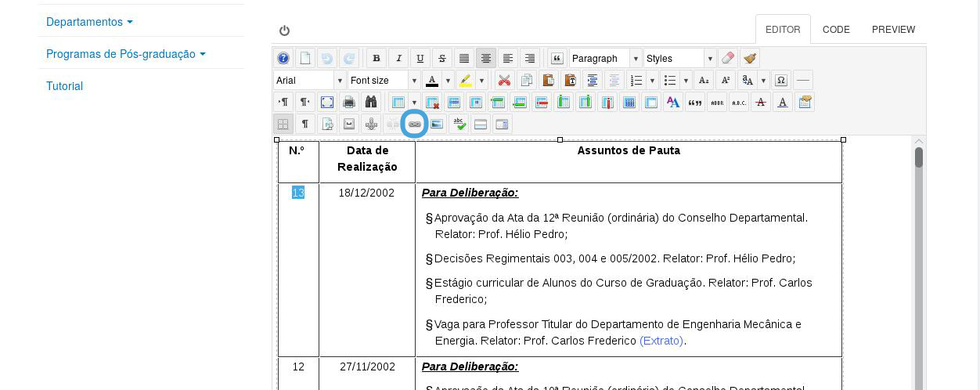Open highlight color picker arrow
Image resolution: width=980 pixels, height=390 pixels.
(x=481, y=80)
